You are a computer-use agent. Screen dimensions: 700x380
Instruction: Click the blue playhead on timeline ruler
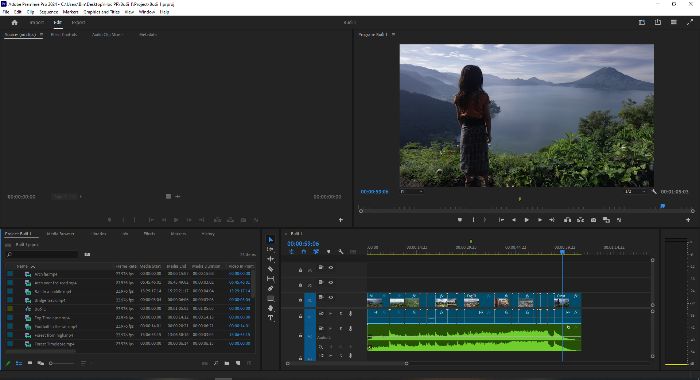click(562, 252)
